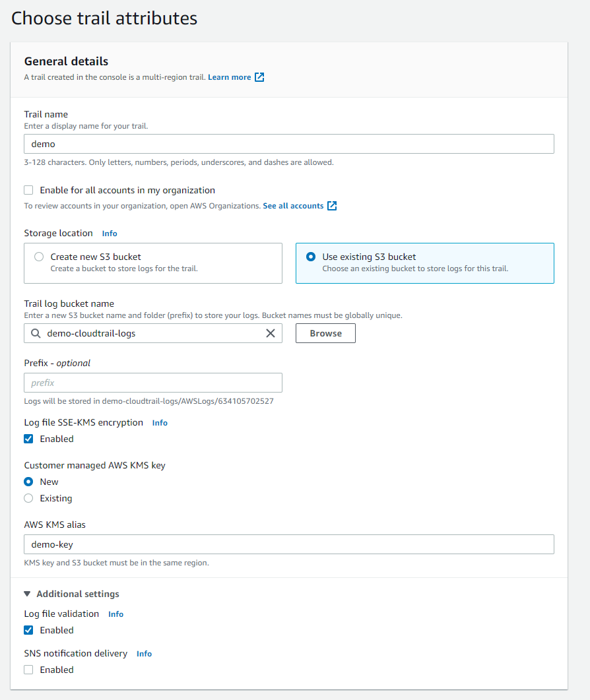Open Info beside Log file validation

115,614
